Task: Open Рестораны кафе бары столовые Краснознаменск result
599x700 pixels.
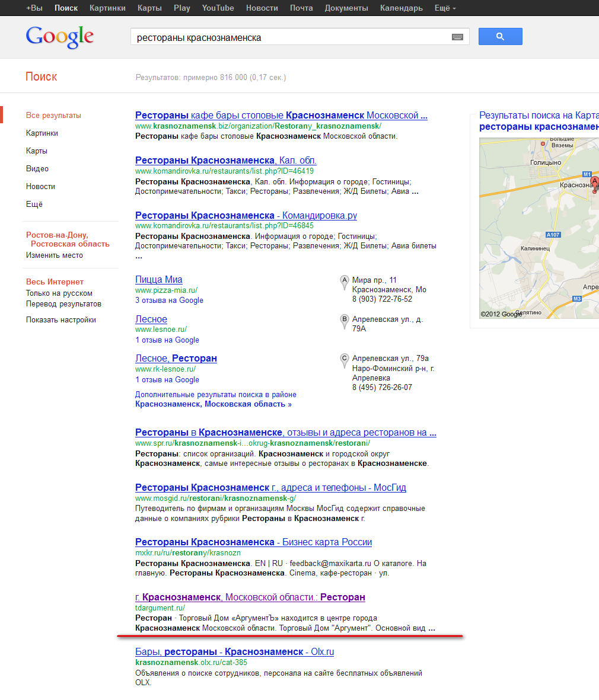Action: [x=281, y=116]
